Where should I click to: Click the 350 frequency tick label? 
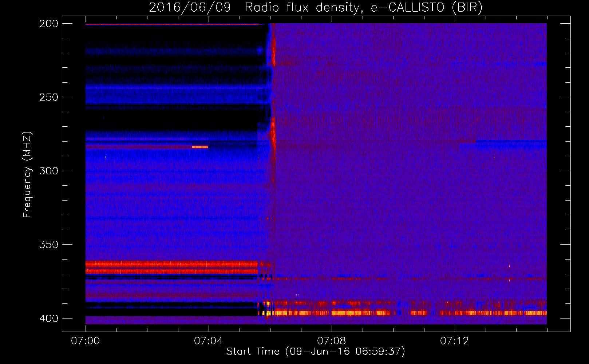(49, 245)
